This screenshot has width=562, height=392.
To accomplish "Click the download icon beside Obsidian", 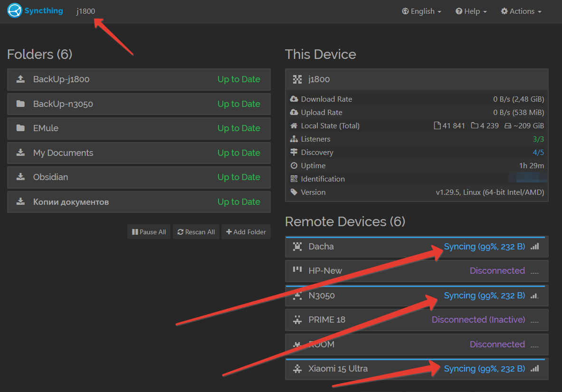I will click(21, 177).
